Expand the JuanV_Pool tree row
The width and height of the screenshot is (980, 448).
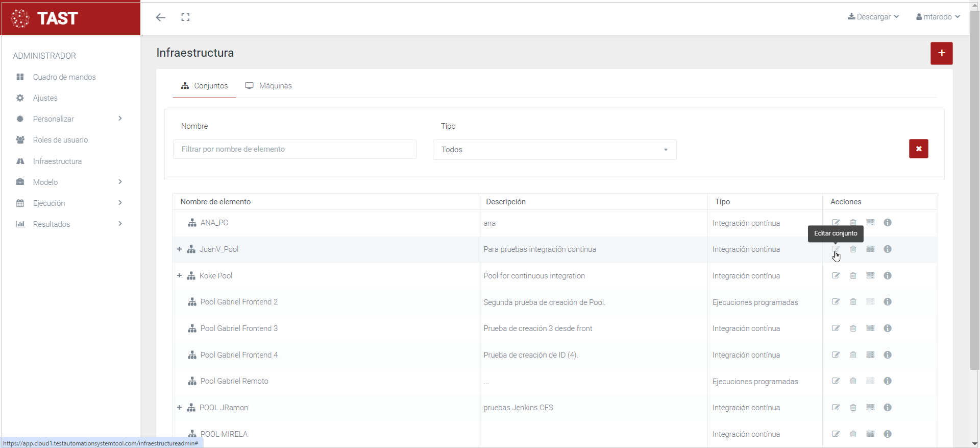point(179,249)
